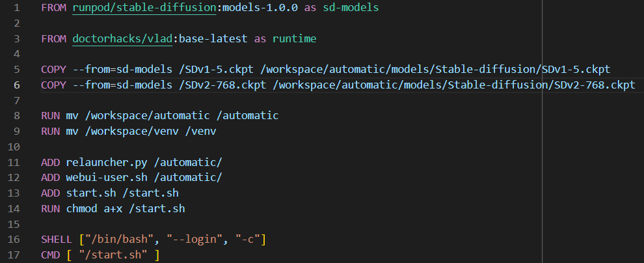644x263 pixels.
Task: Click the COPY keyword on line 5
Action: pos(53,70)
